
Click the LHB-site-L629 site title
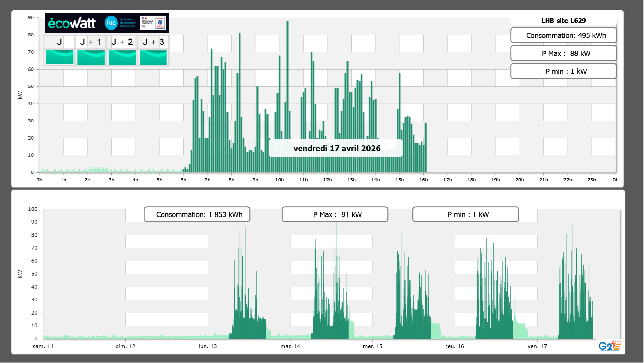tap(563, 21)
